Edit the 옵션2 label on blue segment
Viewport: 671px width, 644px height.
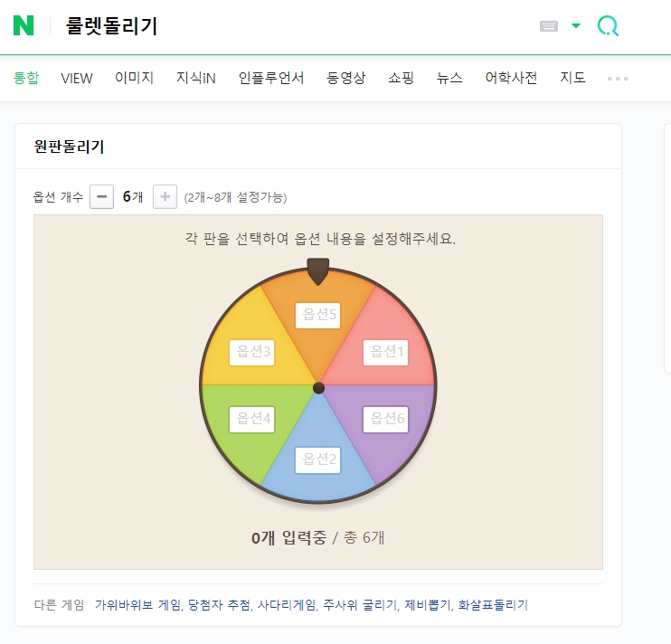318,460
